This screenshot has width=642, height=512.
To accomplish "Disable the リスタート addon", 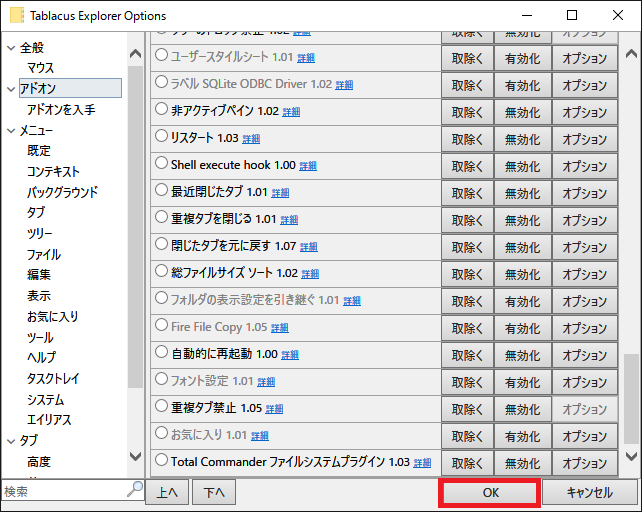I will click(x=522, y=139).
